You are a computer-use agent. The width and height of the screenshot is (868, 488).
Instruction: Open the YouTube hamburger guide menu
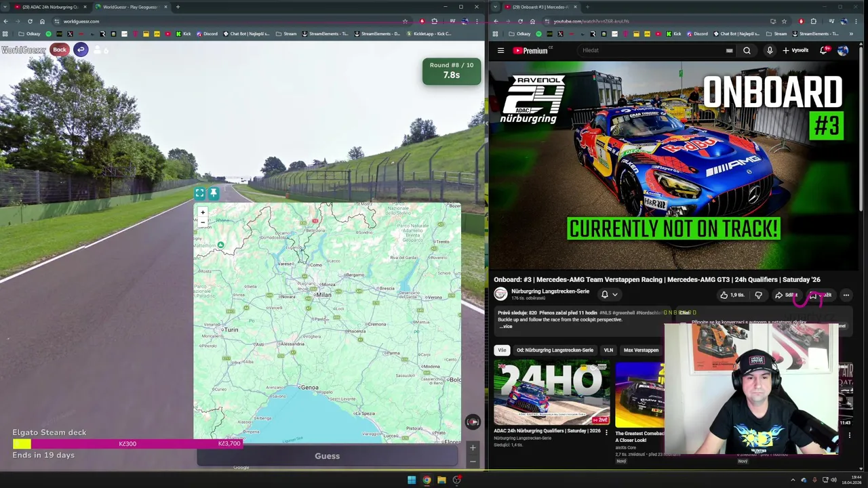click(x=500, y=50)
